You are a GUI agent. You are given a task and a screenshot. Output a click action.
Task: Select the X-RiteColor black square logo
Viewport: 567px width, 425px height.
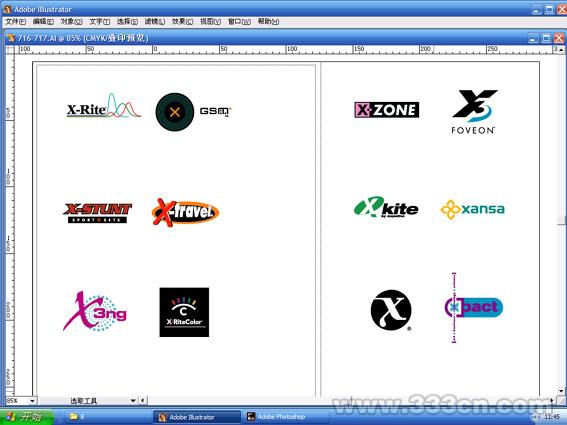pos(184,312)
